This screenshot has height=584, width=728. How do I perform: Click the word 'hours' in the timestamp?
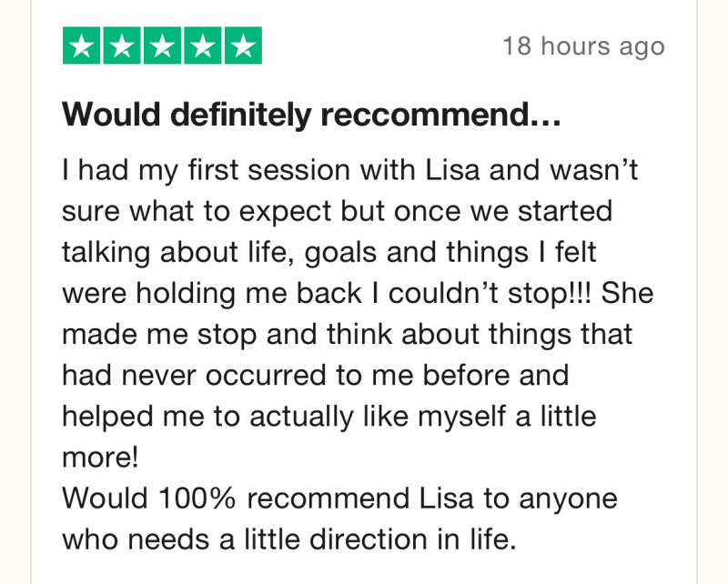pyautogui.click(x=576, y=46)
